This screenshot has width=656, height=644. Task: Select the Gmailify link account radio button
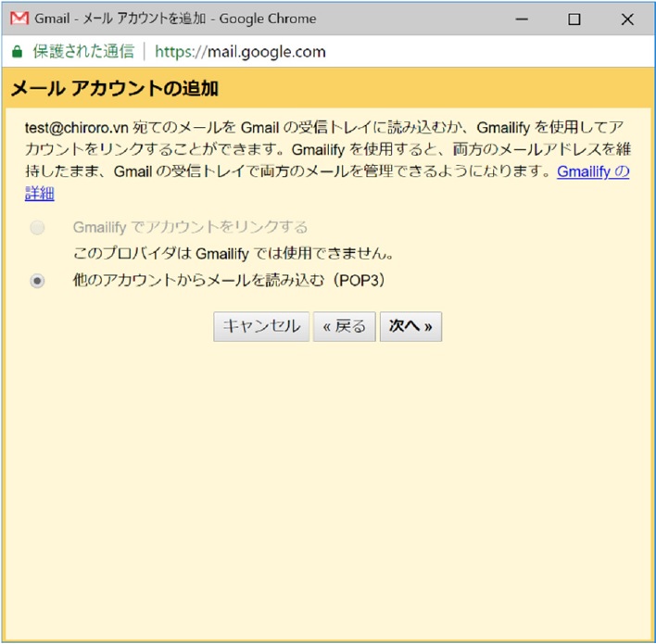(x=37, y=228)
